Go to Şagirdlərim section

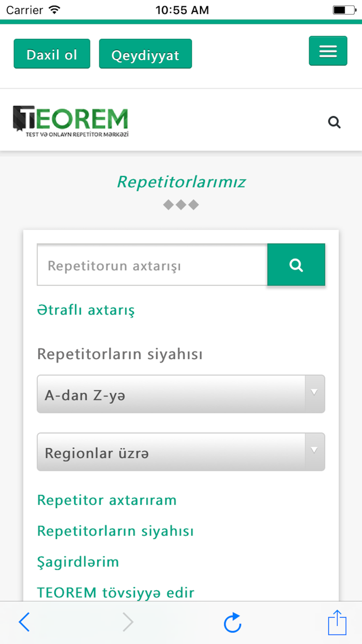click(78, 562)
